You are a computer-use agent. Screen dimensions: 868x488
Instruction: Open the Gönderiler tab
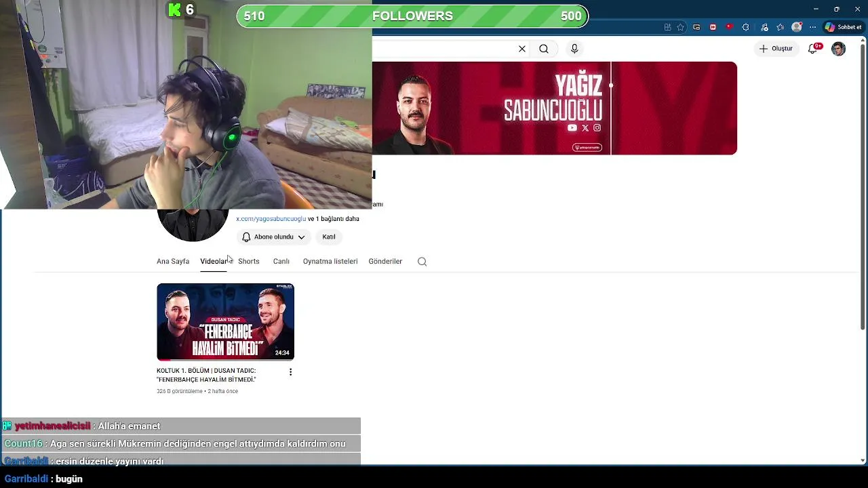[x=385, y=261]
